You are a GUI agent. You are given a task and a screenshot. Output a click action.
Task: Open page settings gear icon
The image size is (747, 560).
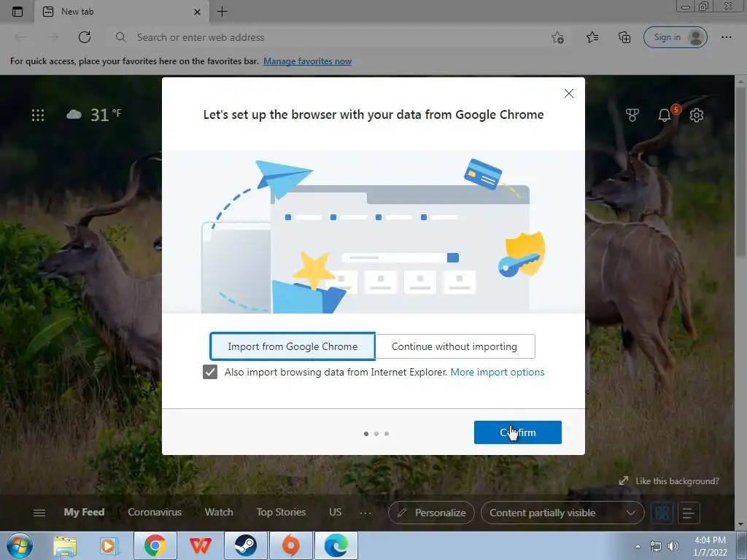697,114
